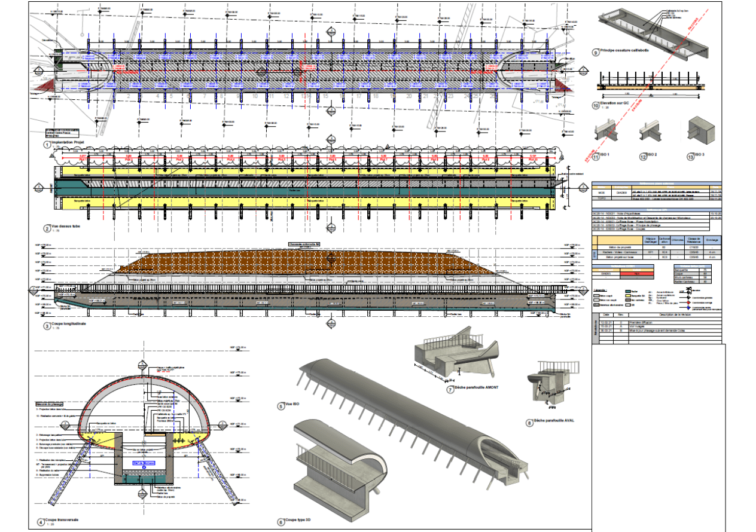Click the view number 4 bubble for Coupe transversale
Viewport: 756px width, 532px height.
pos(40,522)
